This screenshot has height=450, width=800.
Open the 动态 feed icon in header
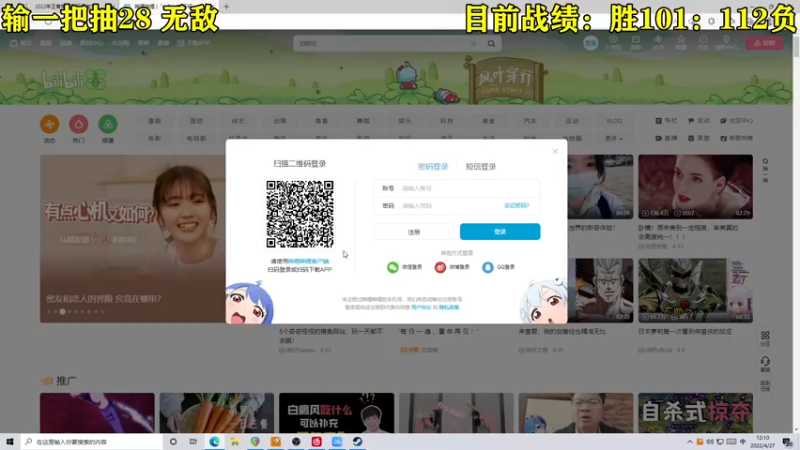pyautogui.click(x=658, y=42)
